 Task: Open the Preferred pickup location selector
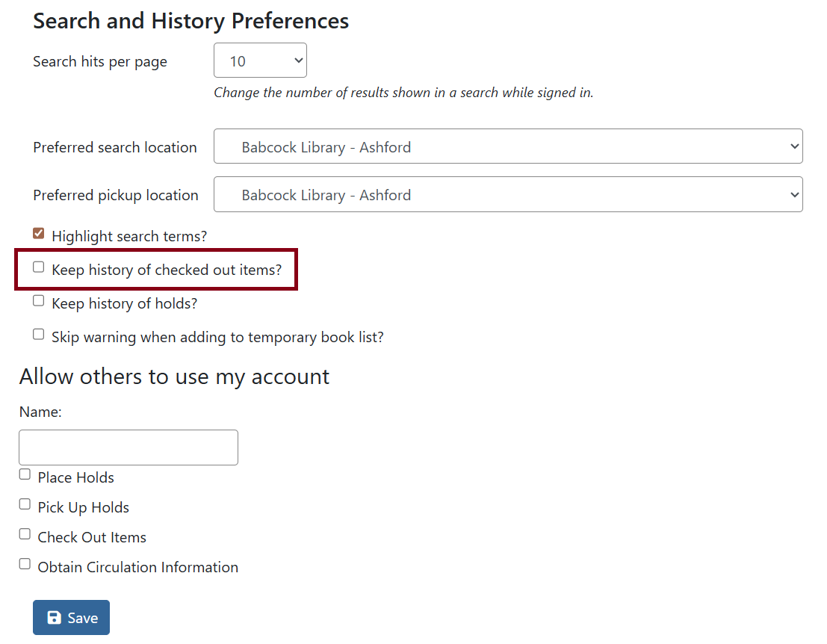point(508,194)
